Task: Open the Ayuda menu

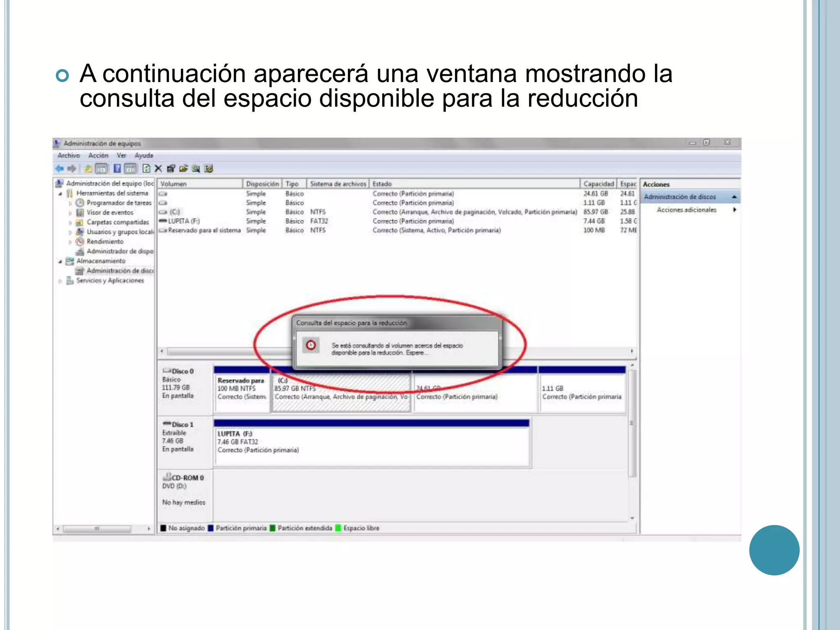Action: (144, 155)
